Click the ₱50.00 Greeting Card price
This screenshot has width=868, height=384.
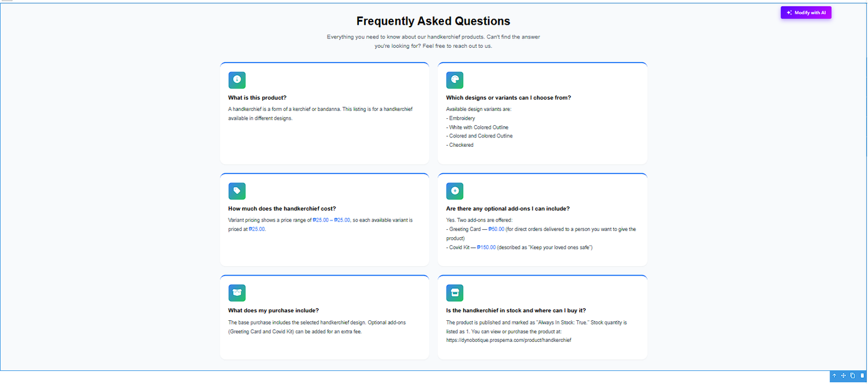click(x=496, y=229)
